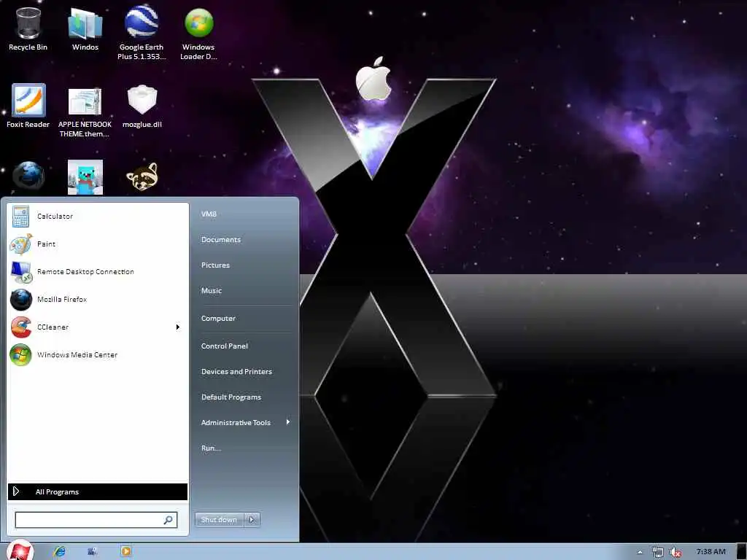Expand All Programs list
This screenshot has width=747, height=560.
click(98, 492)
